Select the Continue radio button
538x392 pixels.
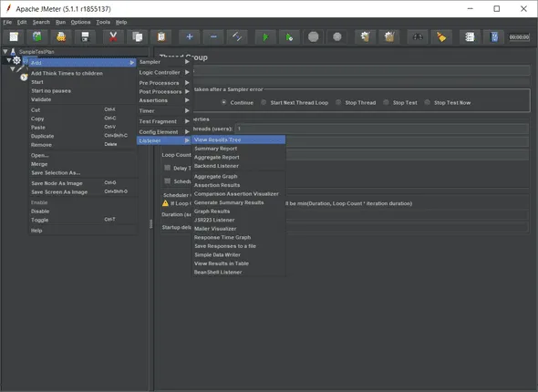point(223,102)
